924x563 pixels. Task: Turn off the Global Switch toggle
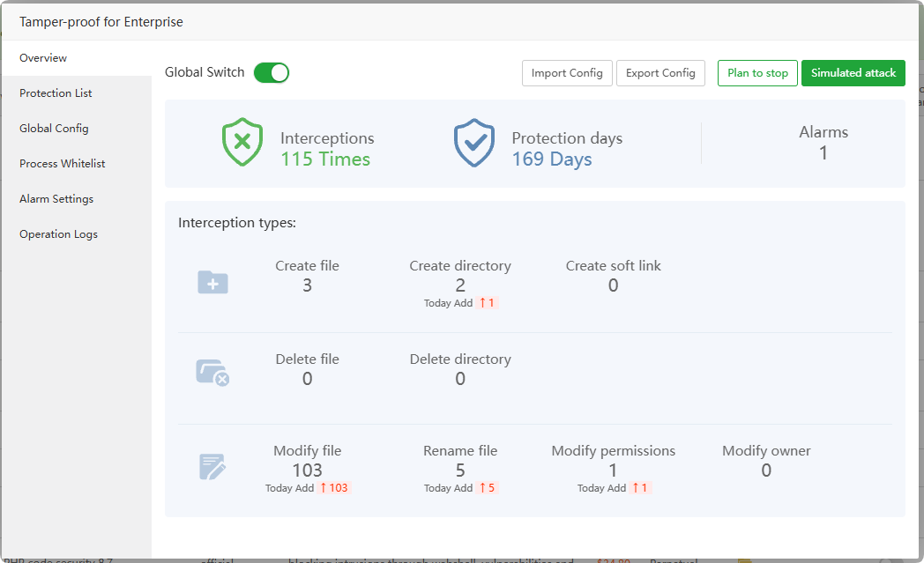(272, 73)
